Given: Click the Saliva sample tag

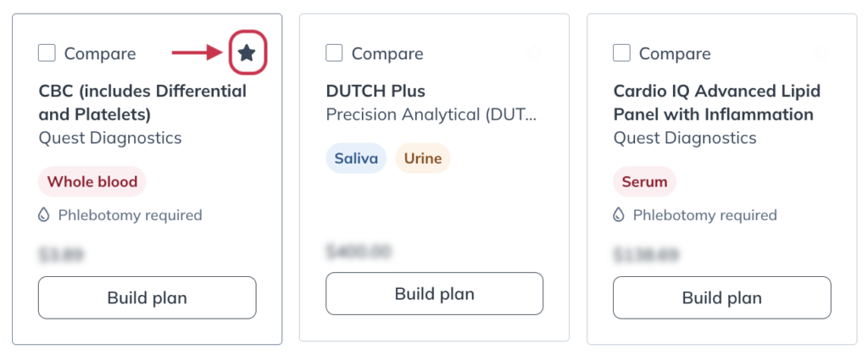Looking at the screenshot, I should tap(356, 158).
